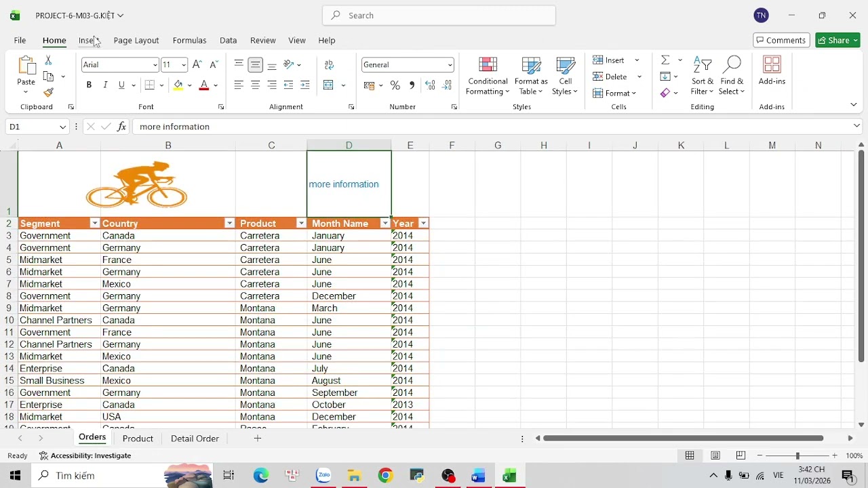Open the Formulas ribbon tab

tap(189, 41)
